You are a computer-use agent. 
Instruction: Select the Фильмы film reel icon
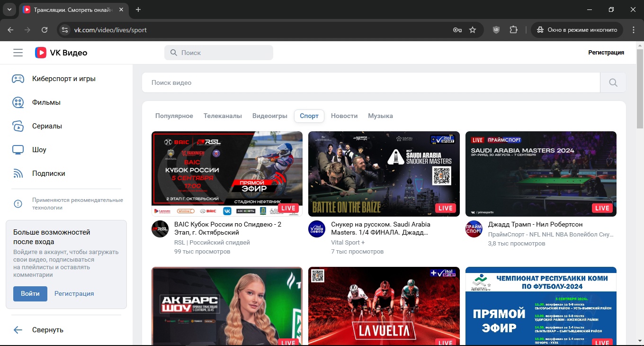coord(18,102)
